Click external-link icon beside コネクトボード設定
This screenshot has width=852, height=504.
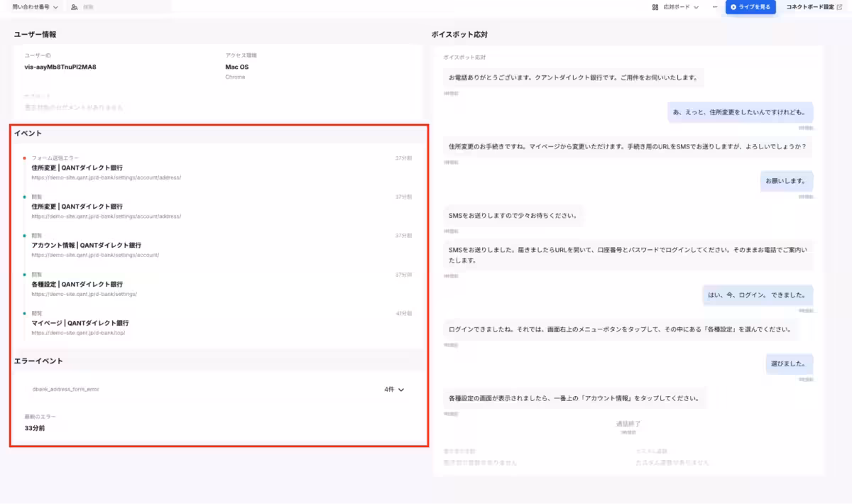tap(839, 7)
